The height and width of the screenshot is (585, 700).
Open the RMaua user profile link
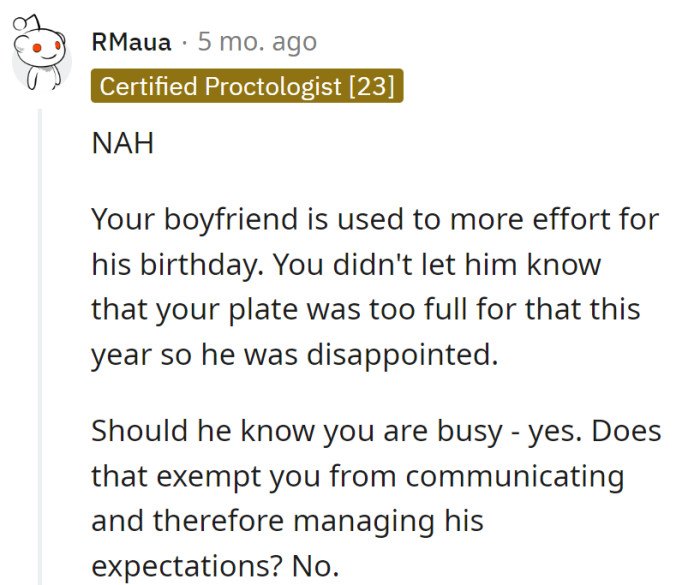pyautogui.click(x=130, y=42)
